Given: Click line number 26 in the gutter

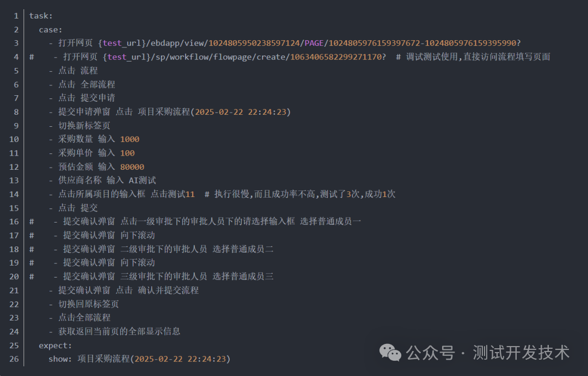Looking at the screenshot, I should pyautogui.click(x=14, y=359).
